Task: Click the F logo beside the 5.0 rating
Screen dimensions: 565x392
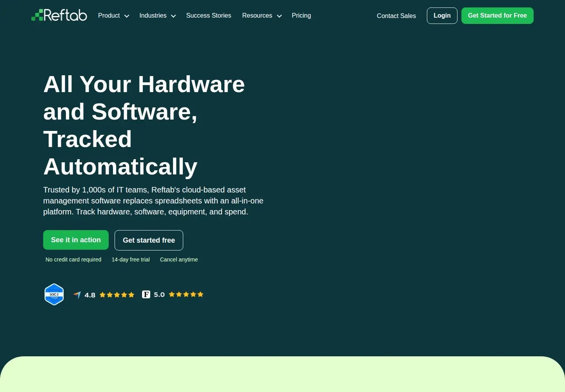Action: point(146,294)
